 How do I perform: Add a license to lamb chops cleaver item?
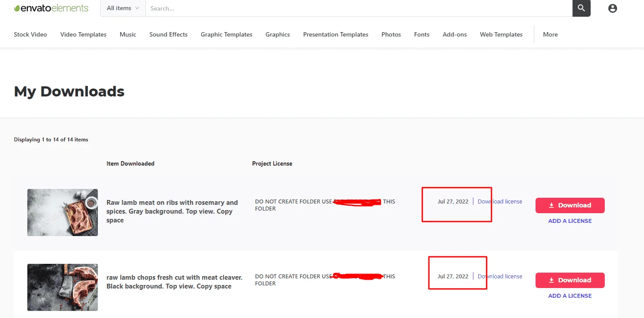coord(570,296)
